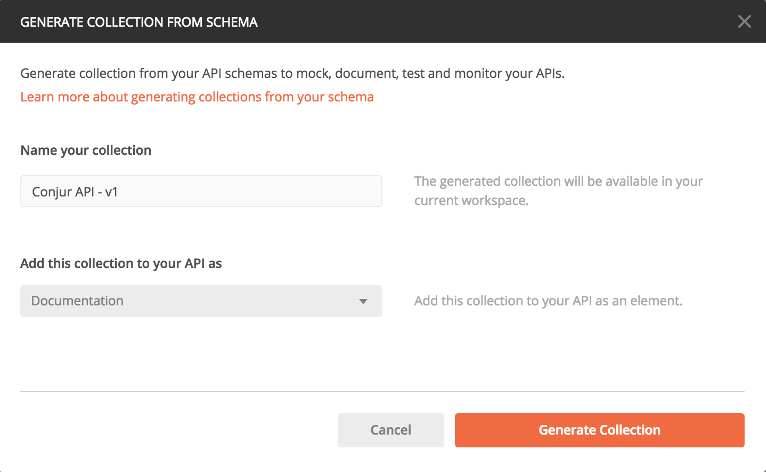Click the "Name your collection" label
766x472 pixels.
click(x=86, y=150)
